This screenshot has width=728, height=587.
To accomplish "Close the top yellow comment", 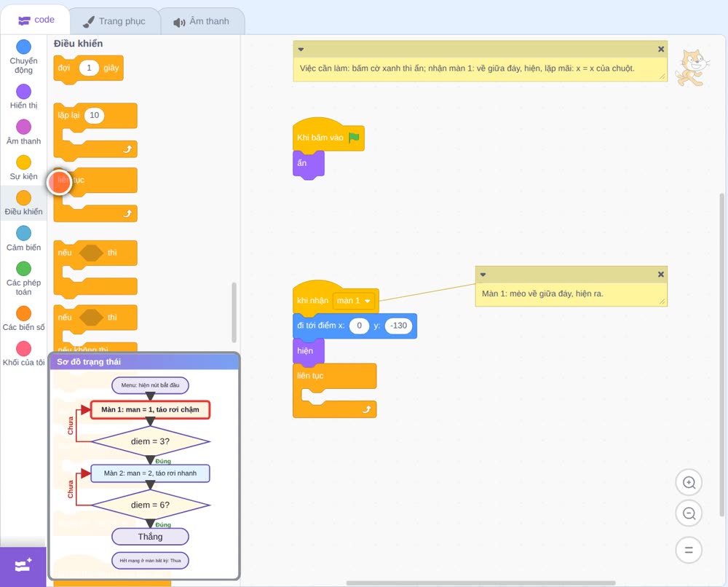I will (x=661, y=50).
